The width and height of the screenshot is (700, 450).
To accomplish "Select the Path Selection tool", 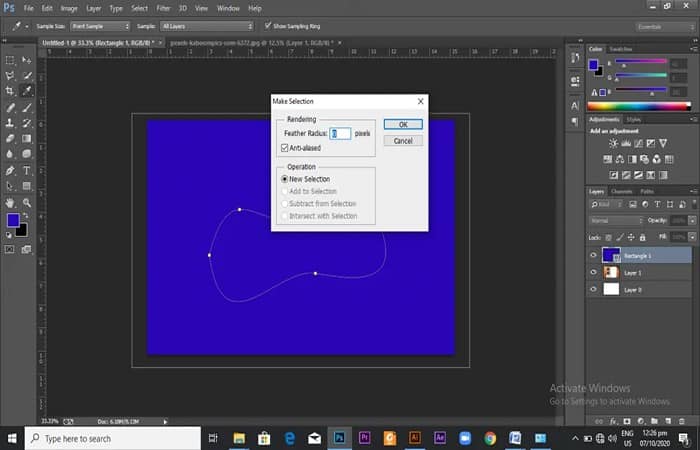I will (x=10, y=186).
